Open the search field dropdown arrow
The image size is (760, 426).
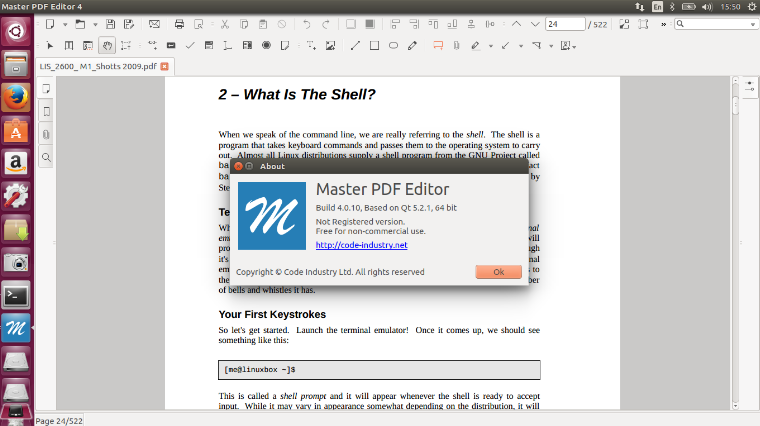click(x=753, y=24)
